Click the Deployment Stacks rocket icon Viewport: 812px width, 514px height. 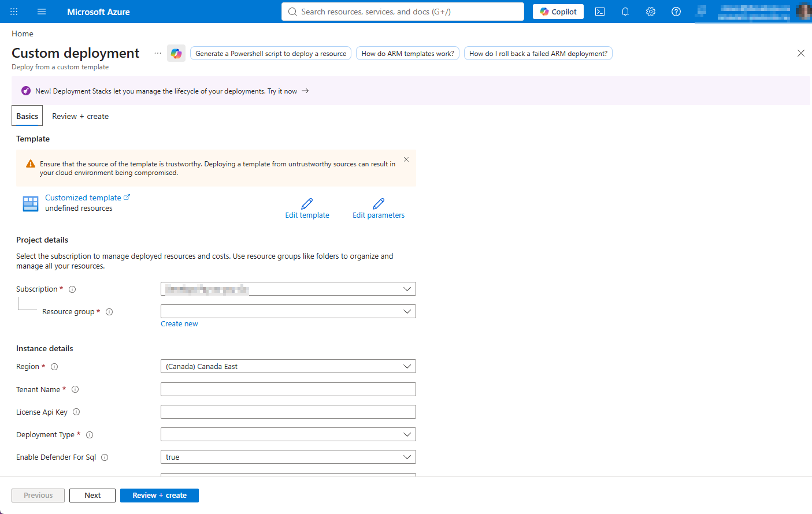pos(26,91)
